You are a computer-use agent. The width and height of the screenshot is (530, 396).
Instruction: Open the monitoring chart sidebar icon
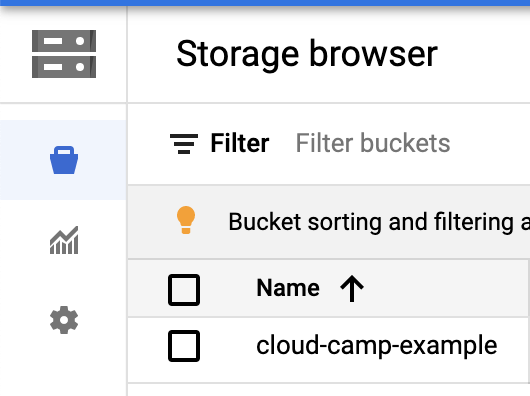[x=64, y=240]
